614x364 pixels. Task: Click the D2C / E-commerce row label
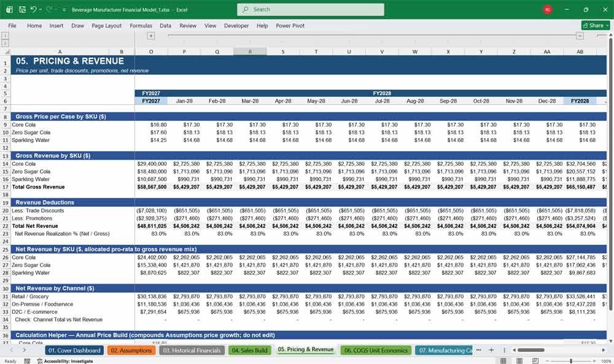(x=34, y=312)
